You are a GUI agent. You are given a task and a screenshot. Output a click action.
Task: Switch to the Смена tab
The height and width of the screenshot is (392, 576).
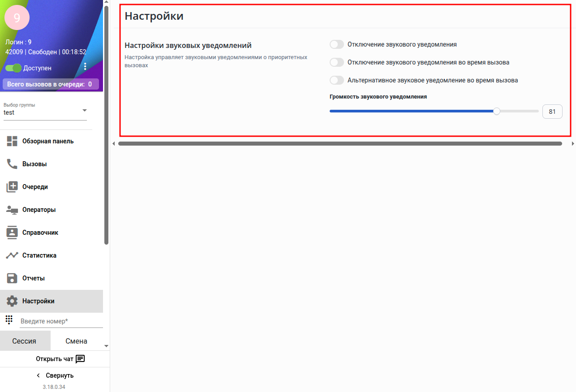(76, 341)
